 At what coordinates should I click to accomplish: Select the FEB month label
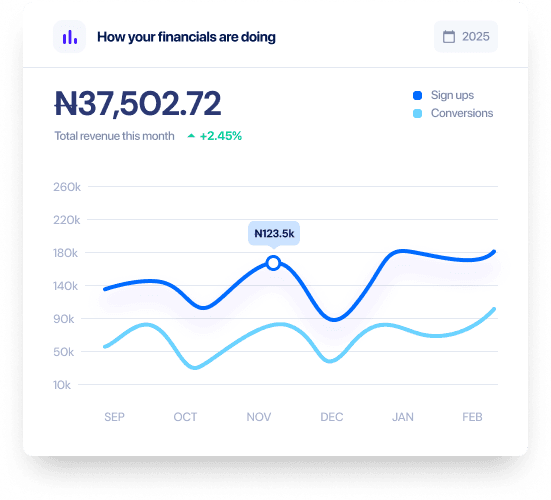tap(472, 417)
